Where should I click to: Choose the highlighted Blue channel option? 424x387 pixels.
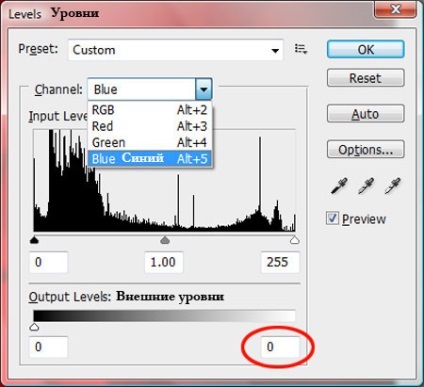(x=150, y=159)
